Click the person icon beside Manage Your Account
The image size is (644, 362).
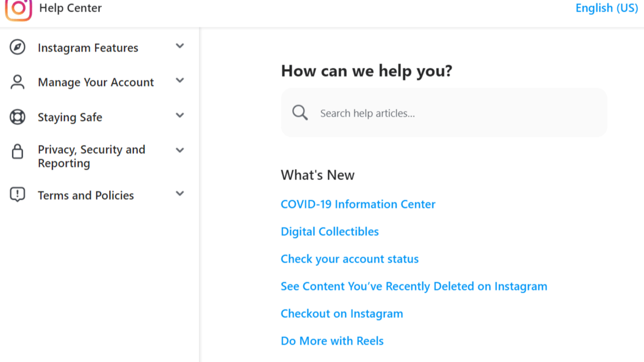pyautogui.click(x=18, y=82)
